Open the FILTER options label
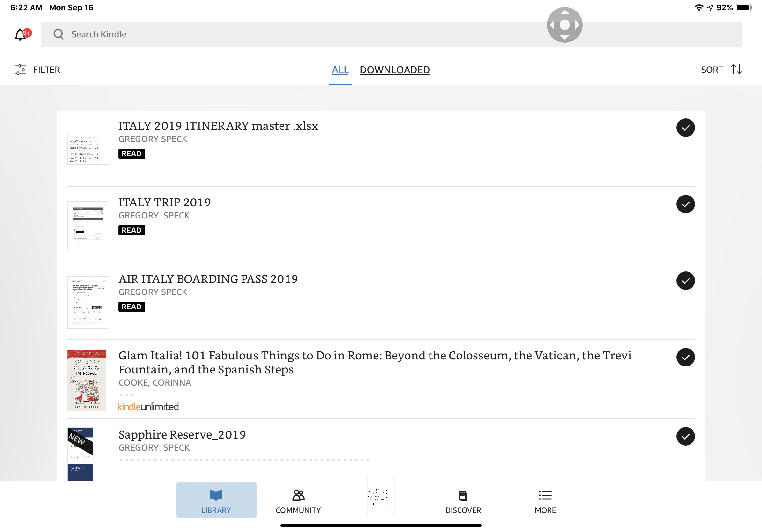 pos(47,70)
